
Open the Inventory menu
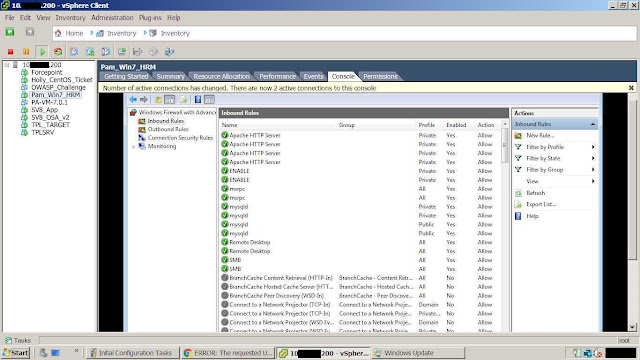tap(71, 18)
